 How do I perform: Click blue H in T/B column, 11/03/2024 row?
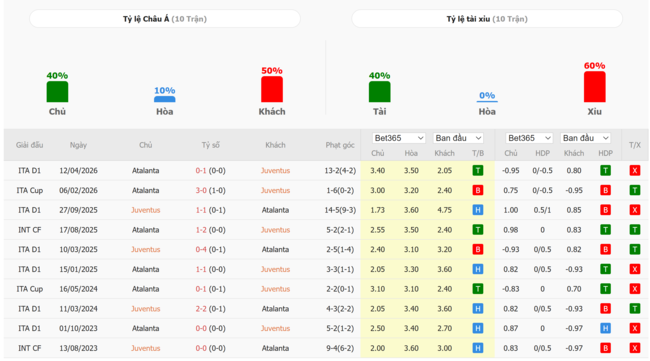(x=478, y=308)
